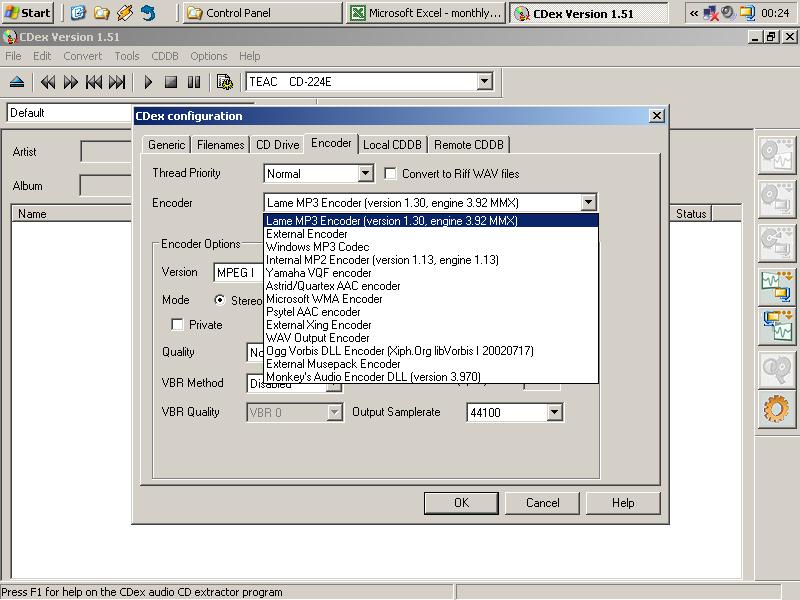Select Microsoft WMA Encoder option
Image resolution: width=800 pixels, height=600 pixels.
324,299
